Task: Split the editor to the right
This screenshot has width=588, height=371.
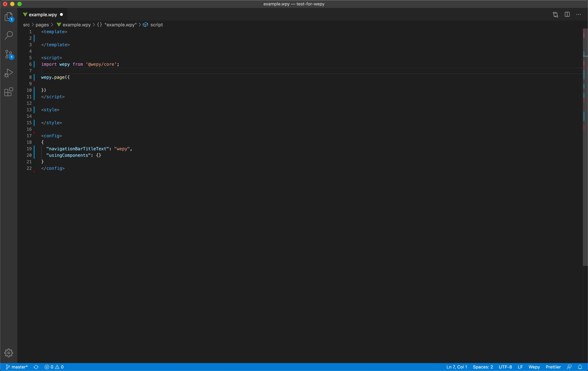Action: (x=567, y=15)
